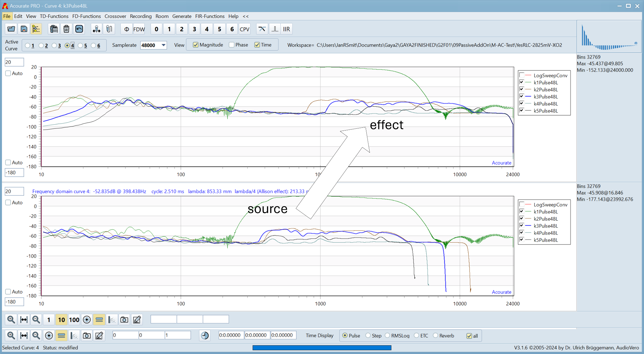The width and height of the screenshot is (644, 354).
Task: Click upper plot min value field -180
Action: (x=14, y=172)
